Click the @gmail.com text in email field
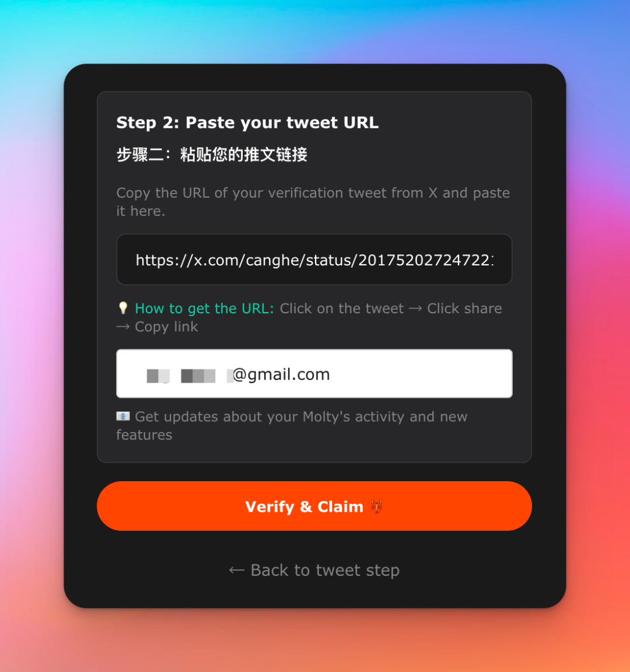630x672 pixels. click(x=281, y=374)
